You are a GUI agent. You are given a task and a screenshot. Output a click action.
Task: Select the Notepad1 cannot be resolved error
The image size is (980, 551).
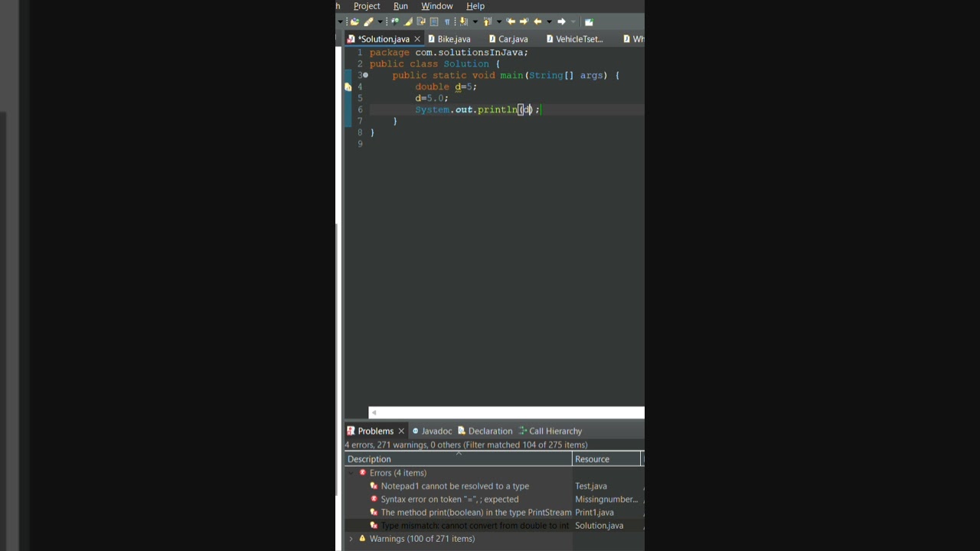[x=455, y=486]
